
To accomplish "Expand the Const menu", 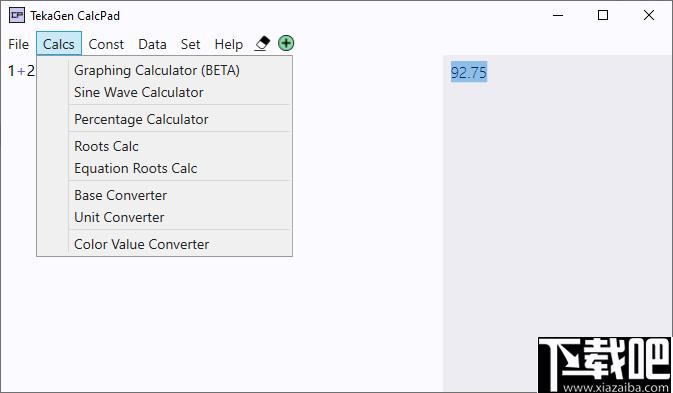I will [x=106, y=44].
